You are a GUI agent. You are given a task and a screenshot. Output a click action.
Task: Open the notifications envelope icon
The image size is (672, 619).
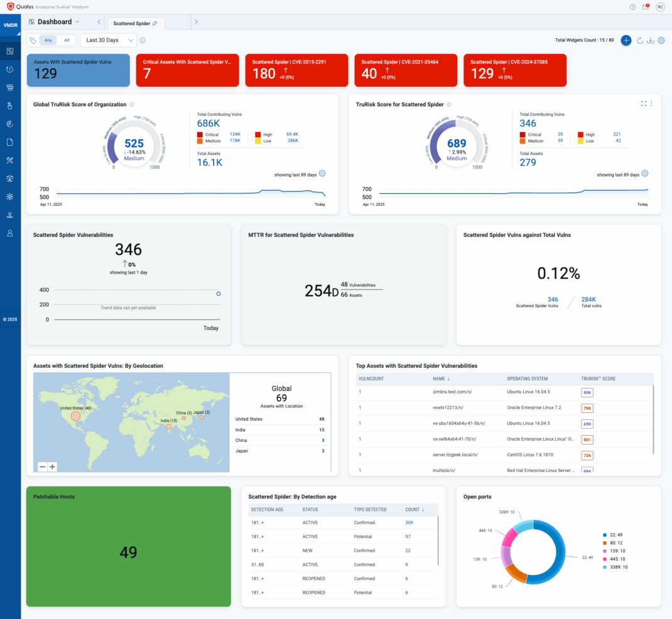coord(646,7)
